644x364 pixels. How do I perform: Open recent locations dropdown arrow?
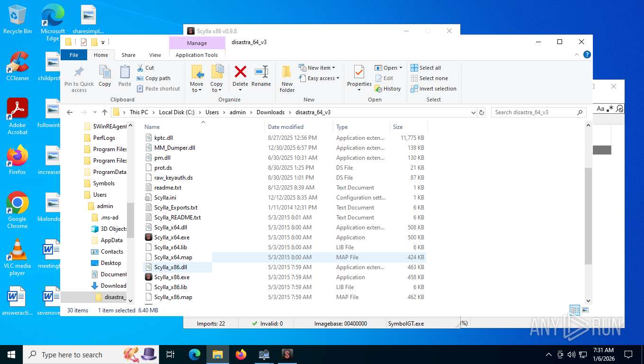tap(95, 112)
